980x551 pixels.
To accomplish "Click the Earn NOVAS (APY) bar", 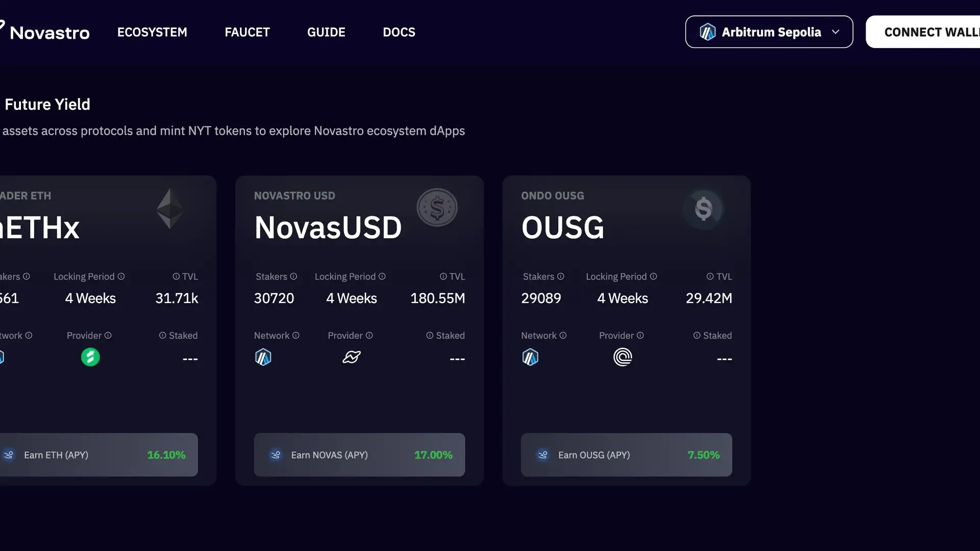I will pos(359,455).
